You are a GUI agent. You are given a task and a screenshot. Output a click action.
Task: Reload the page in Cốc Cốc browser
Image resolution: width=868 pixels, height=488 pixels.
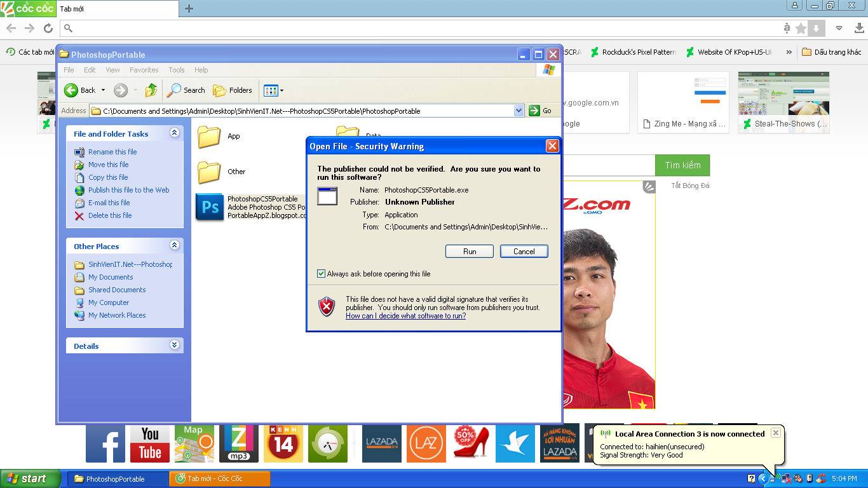[48, 28]
